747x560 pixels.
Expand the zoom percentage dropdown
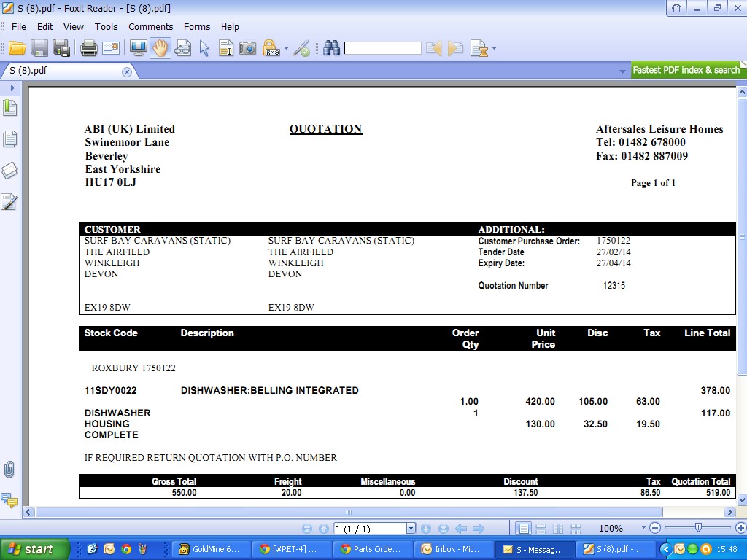(x=643, y=529)
